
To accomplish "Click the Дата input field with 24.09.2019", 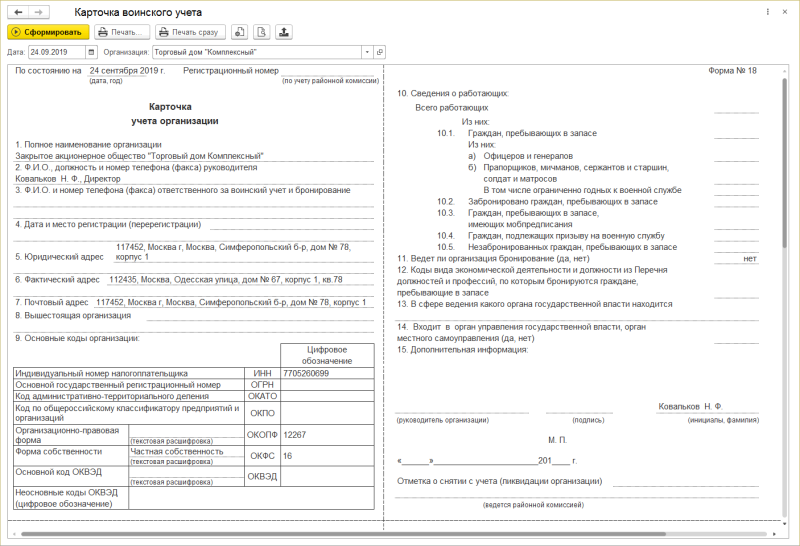I will 57,52.
